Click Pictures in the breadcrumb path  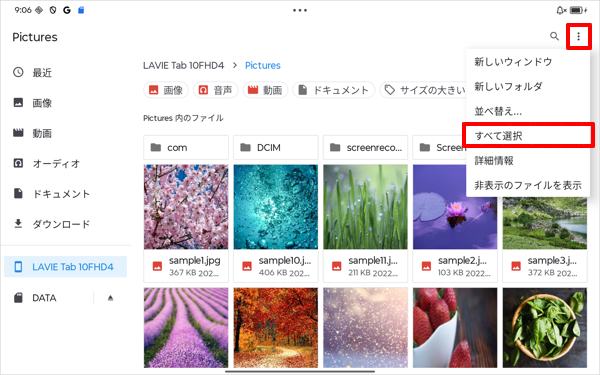pyautogui.click(x=262, y=65)
